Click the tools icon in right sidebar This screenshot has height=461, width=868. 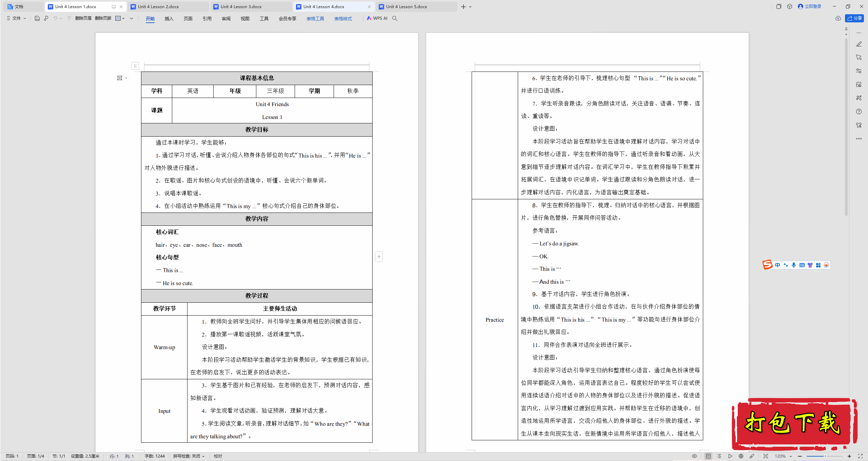tap(859, 98)
